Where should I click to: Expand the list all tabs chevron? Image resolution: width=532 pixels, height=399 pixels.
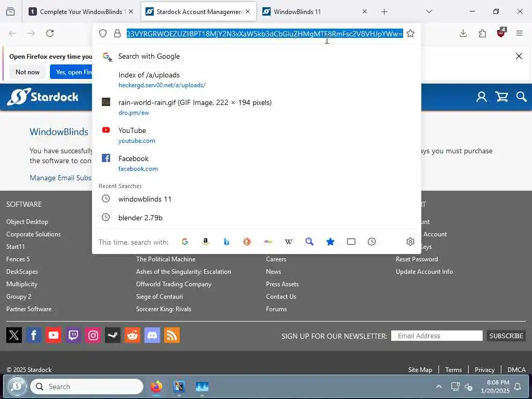(x=429, y=11)
